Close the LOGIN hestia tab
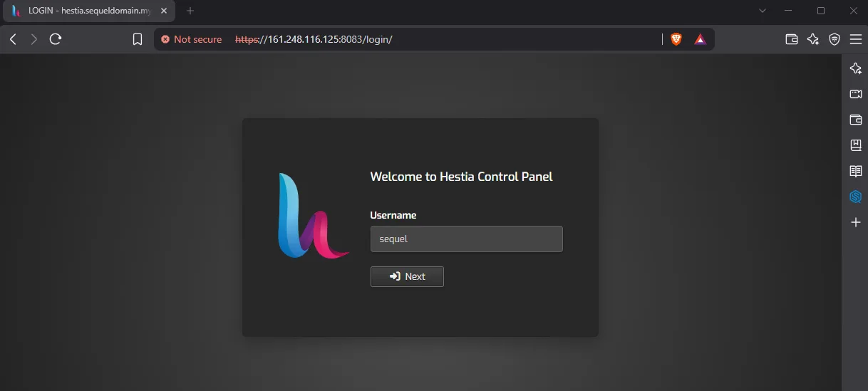The width and height of the screenshot is (868, 391). 163,11
